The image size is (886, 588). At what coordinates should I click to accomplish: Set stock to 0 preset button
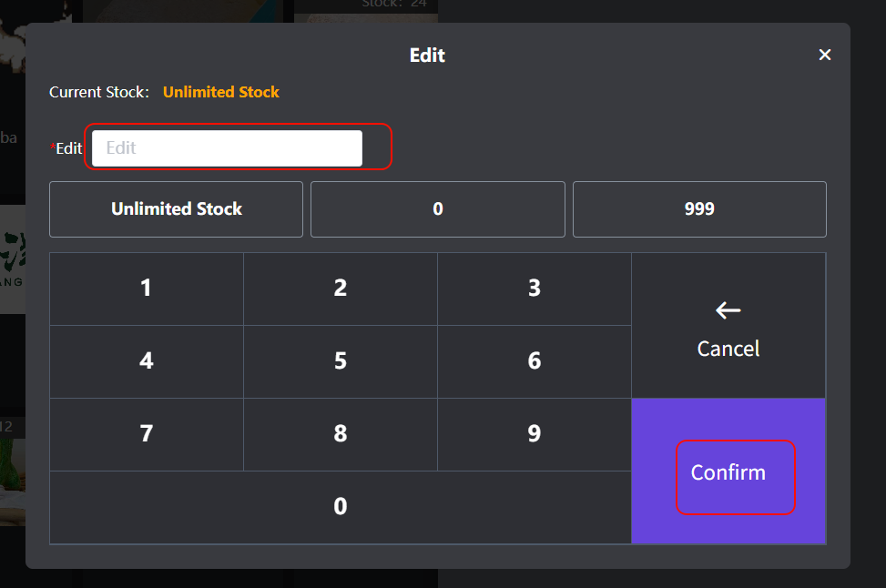click(437, 209)
